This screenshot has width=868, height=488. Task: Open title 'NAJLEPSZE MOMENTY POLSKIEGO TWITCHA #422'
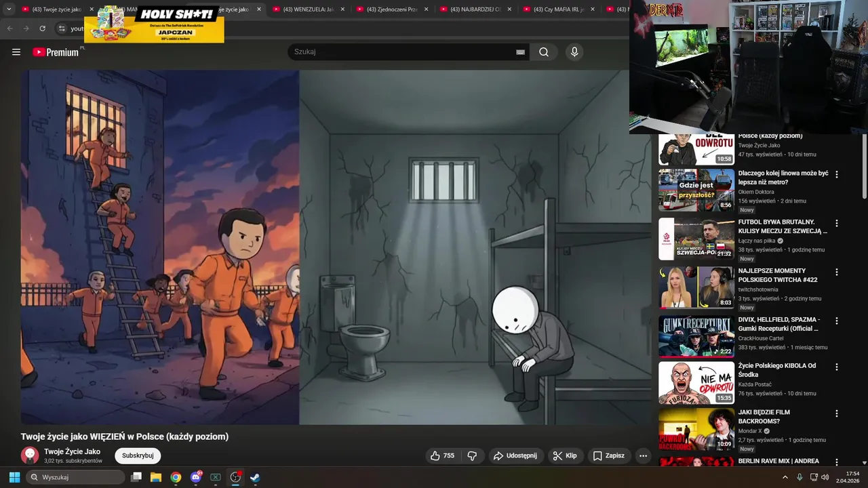[778, 275]
